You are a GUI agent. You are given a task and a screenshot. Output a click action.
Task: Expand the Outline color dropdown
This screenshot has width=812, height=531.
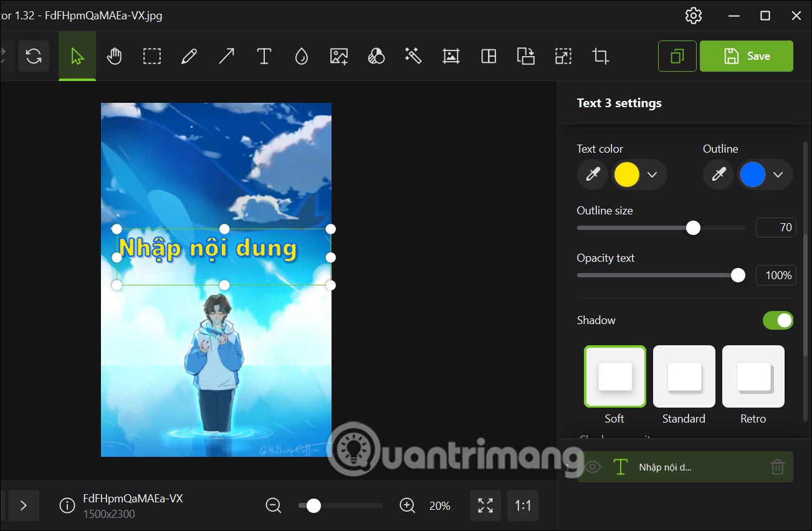[779, 175]
